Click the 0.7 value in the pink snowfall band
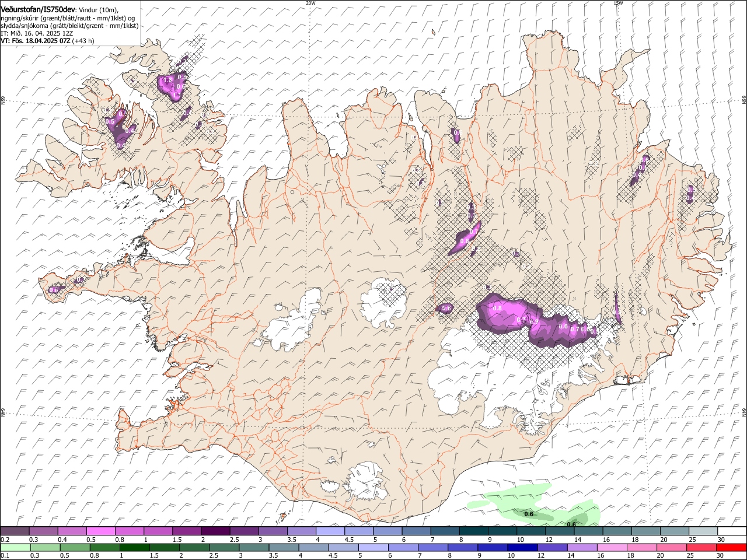Viewport: 747px width, 560px height. pos(575,329)
